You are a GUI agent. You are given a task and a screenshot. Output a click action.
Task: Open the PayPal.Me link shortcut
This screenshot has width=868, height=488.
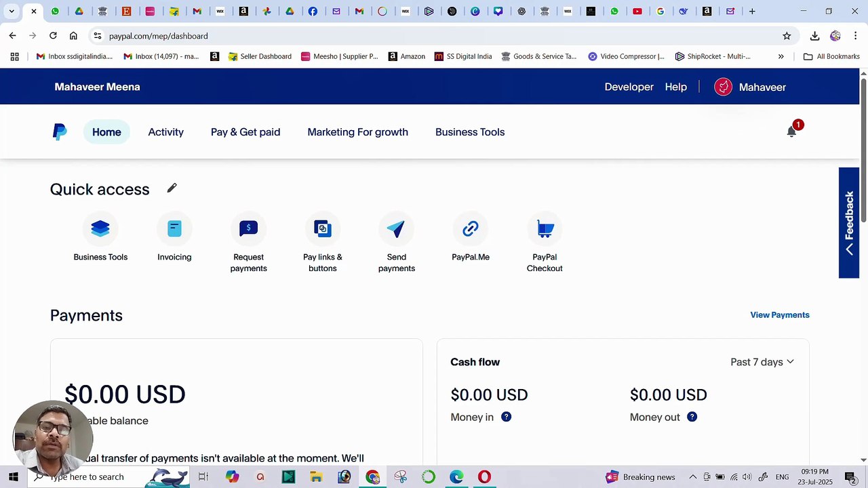[471, 228]
